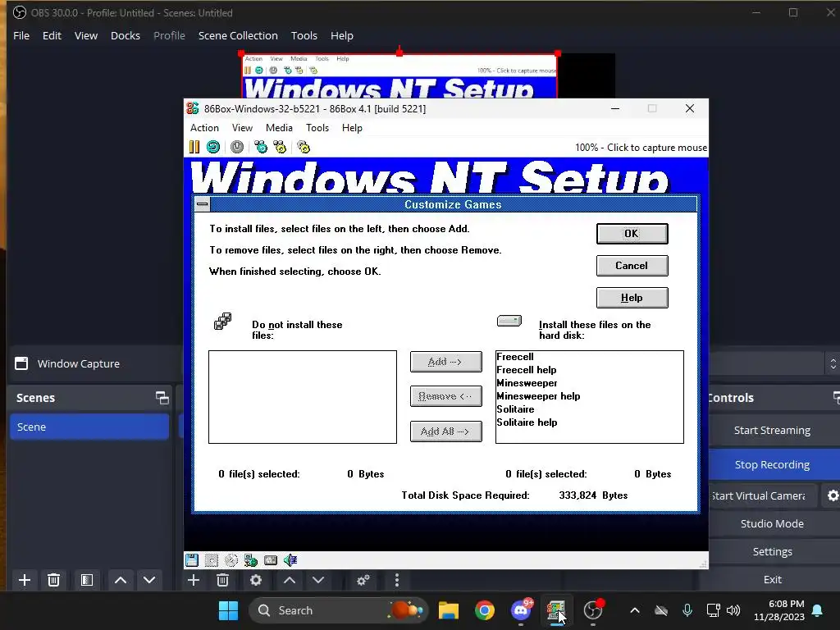Screen dimensions: 840x630
Task: Click Cancel in Customize Games dialog
Action: point(632,266)
